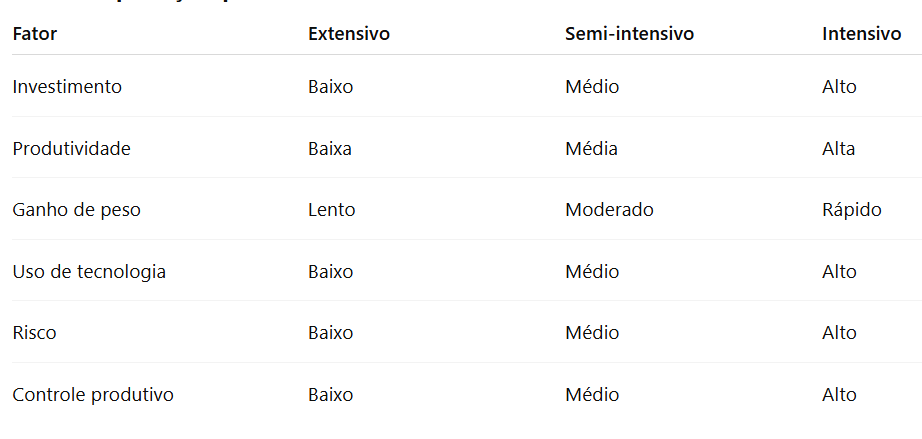Select the Extensivo column header

[x=348, y=34]
